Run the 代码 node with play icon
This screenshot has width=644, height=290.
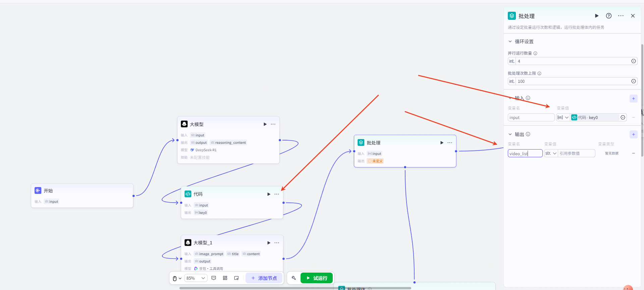(x=269, y=194)
